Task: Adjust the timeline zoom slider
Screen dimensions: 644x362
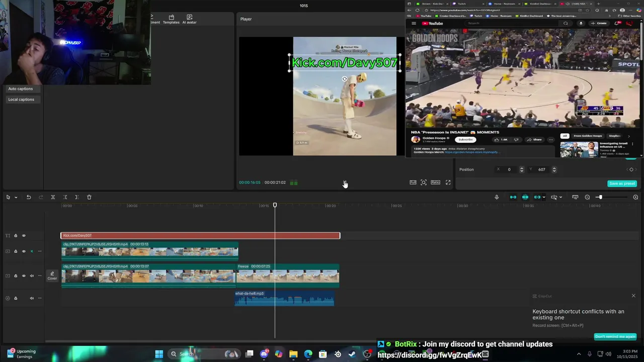Action: point(600,197)
